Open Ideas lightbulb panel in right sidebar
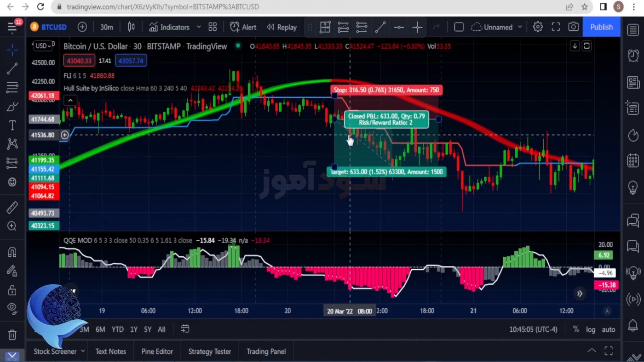Screen dimensions: 644x362 (633, 187)
